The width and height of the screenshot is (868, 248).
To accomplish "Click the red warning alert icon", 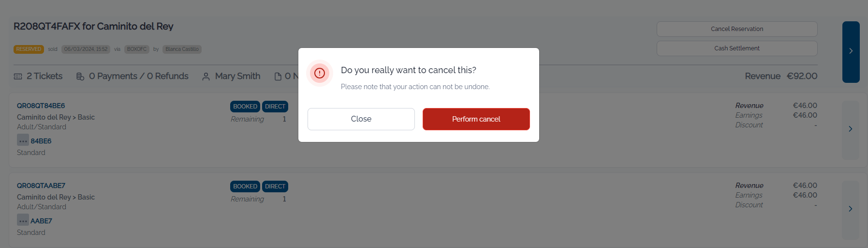I will coord(320,73).
